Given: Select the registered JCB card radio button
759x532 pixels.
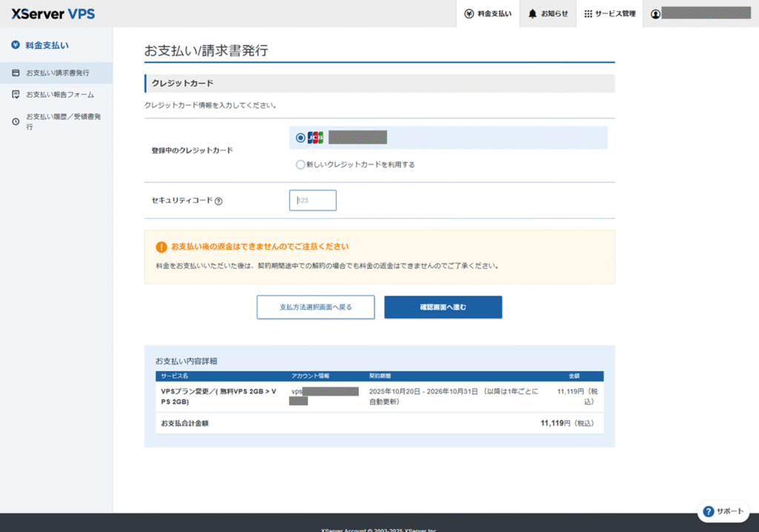Looking at the screenshot, I should tap(300, 137).
